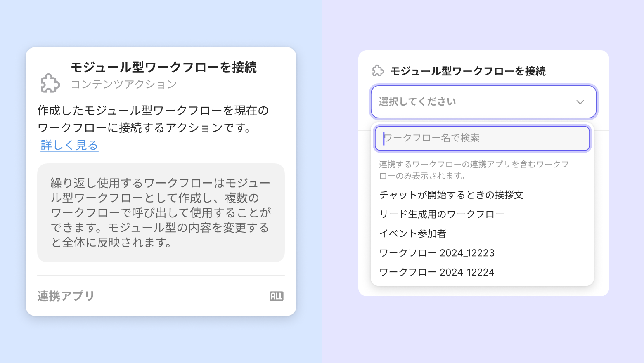Click the left card title モジュール型ワークフローを接続
This screenshot has height=363, width=644.
coord(164,67)
